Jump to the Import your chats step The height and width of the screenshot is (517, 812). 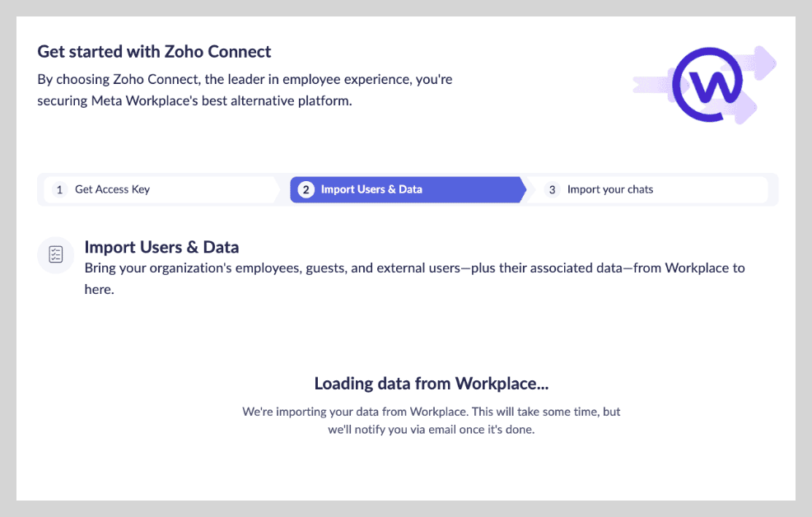pyautogui.click(x=610, y=189)
